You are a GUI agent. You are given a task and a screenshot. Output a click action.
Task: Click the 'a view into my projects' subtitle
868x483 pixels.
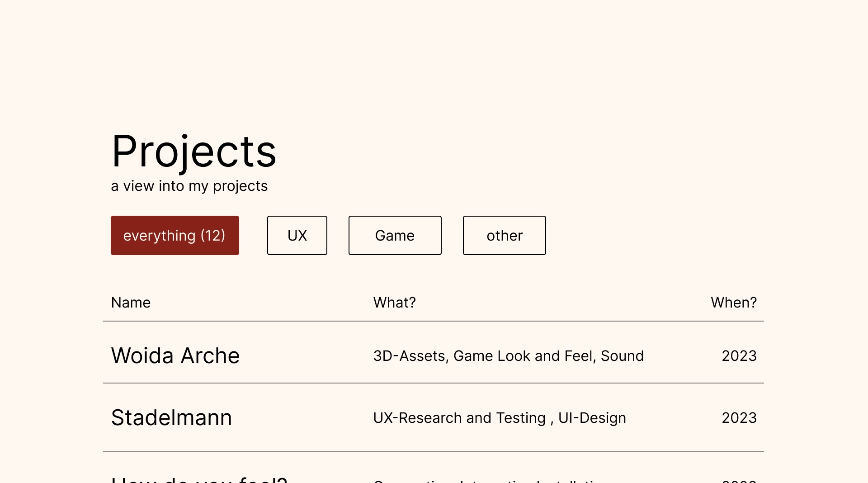click(189, 186)
